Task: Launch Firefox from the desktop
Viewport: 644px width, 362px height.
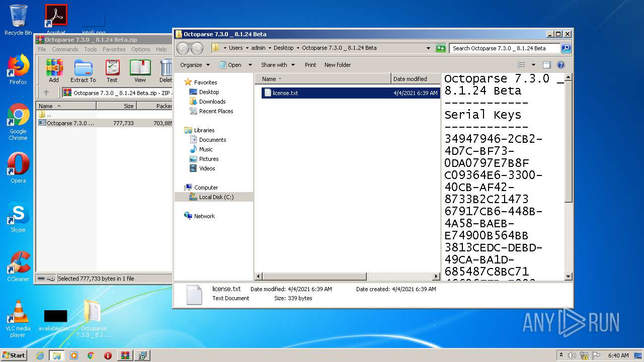Action: click(x=18, y=70)
